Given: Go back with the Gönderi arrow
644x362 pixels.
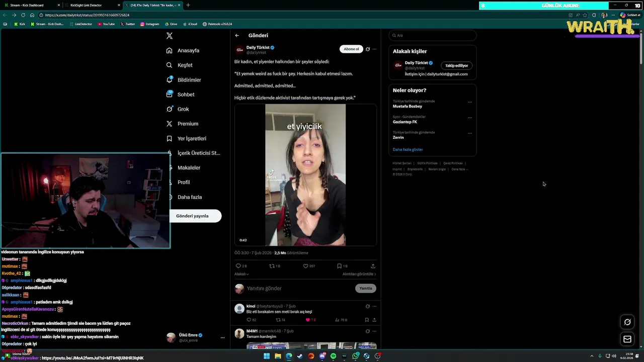Looking at the screenshot, I should [237, 36].
